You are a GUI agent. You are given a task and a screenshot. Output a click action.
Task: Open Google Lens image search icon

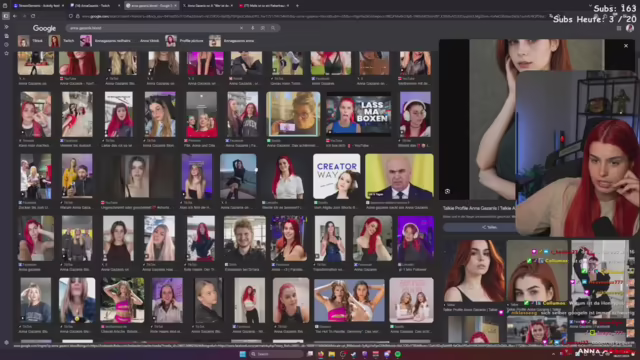click(263, 28)
